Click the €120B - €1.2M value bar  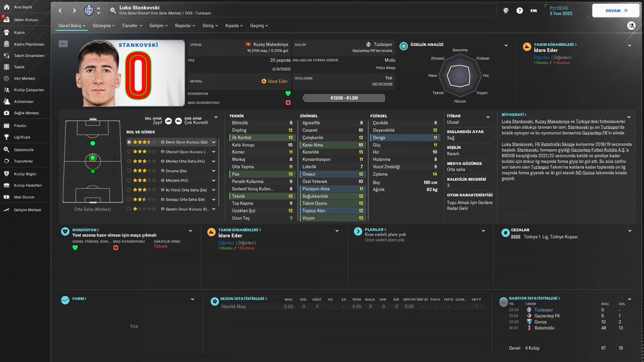click(343, 98)
